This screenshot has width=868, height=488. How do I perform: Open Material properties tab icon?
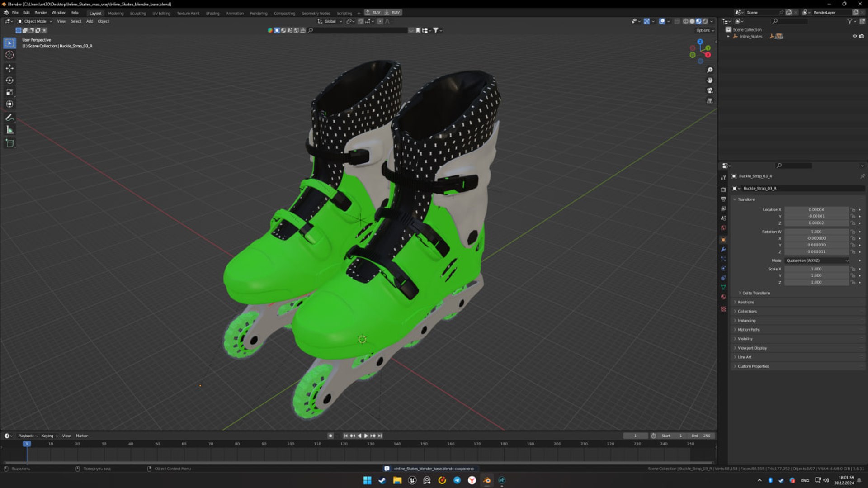(x=723, y=297)
